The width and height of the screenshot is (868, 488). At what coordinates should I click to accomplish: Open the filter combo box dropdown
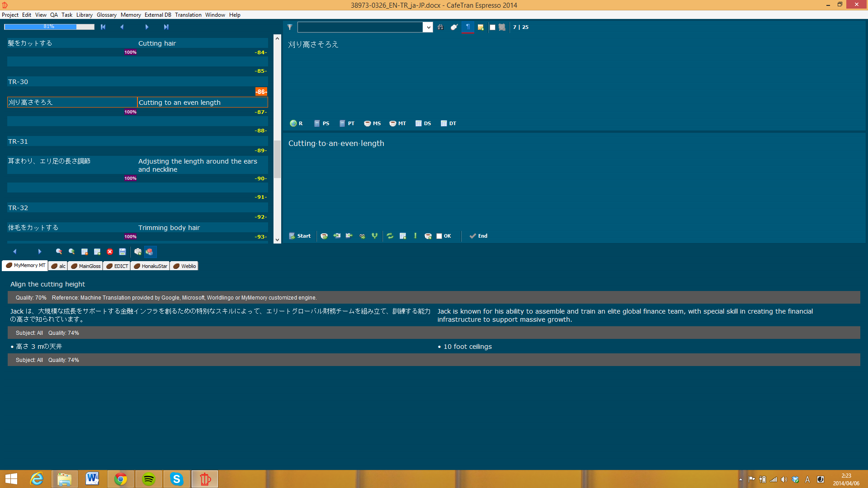point(428,27)
